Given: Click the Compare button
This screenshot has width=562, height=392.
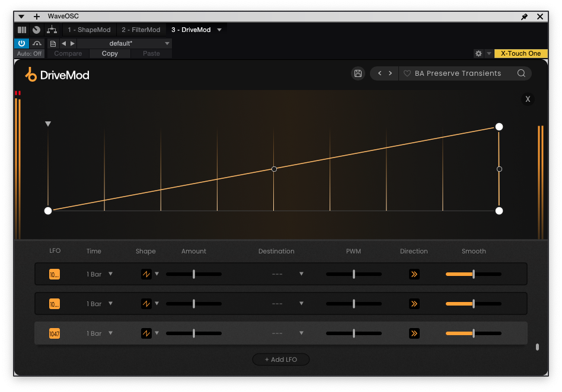Looking at the screenshot, I should pos(68,53).
